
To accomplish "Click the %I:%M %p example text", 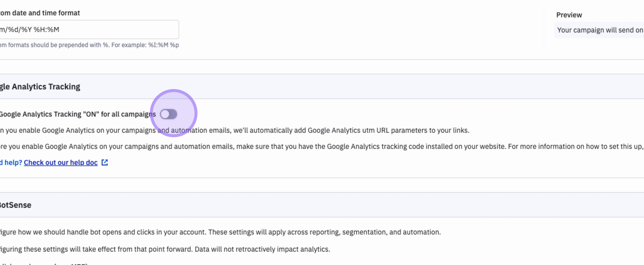I will [163, 45].
